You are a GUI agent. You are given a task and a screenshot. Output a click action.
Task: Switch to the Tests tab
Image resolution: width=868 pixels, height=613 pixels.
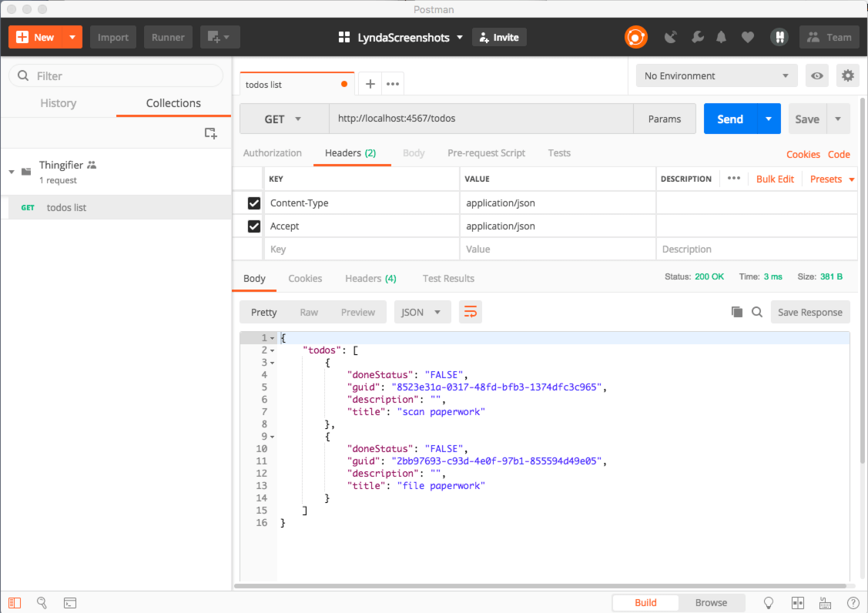pos(559,152)
